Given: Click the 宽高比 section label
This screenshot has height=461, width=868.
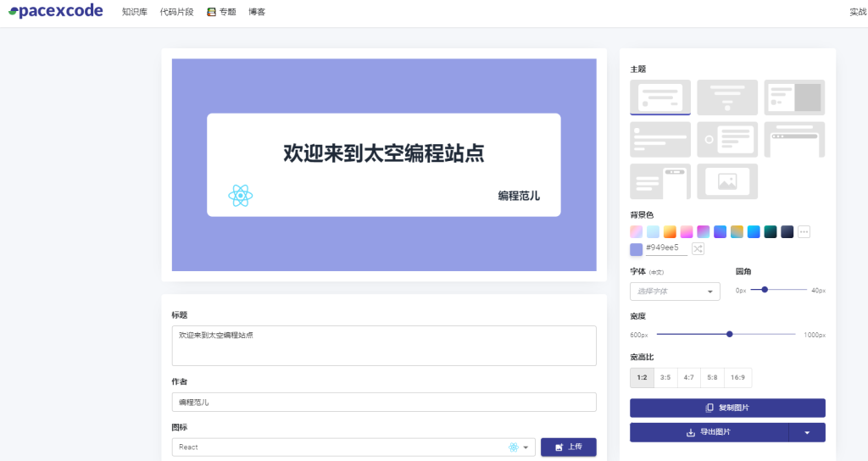Looking at the screenshot, I should pos(643,357).
